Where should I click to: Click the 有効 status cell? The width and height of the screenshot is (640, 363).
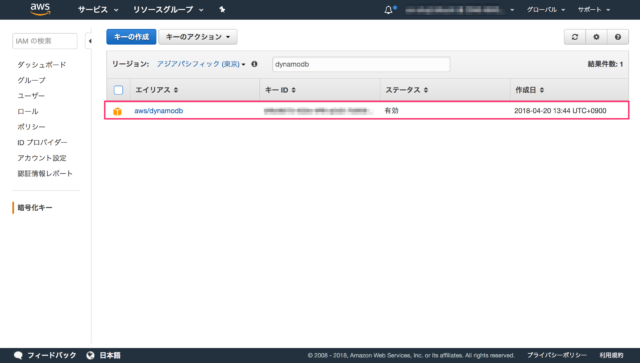(x=391, y=111)
